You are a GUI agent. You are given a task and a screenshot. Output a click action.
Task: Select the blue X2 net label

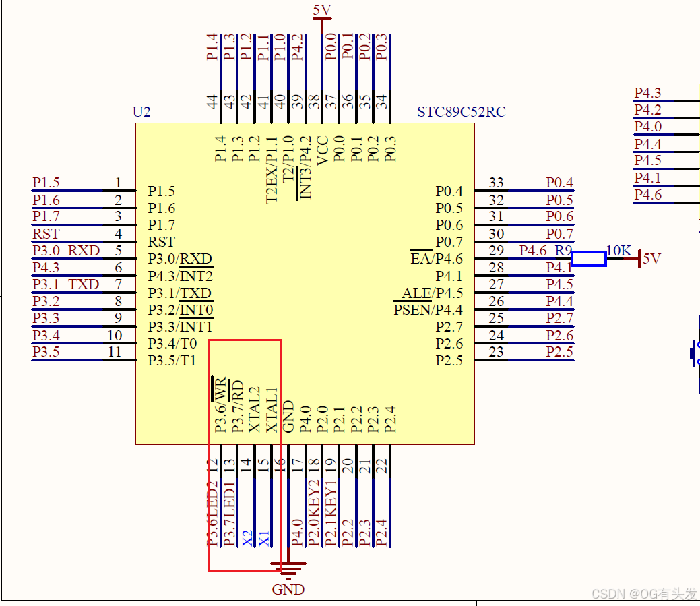point(247,538)
